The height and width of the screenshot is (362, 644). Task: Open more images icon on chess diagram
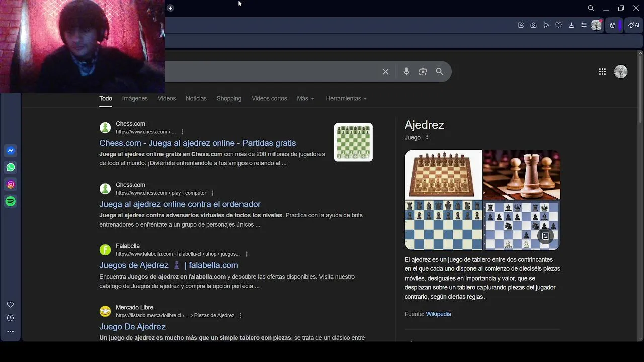(x=545, y=236)
